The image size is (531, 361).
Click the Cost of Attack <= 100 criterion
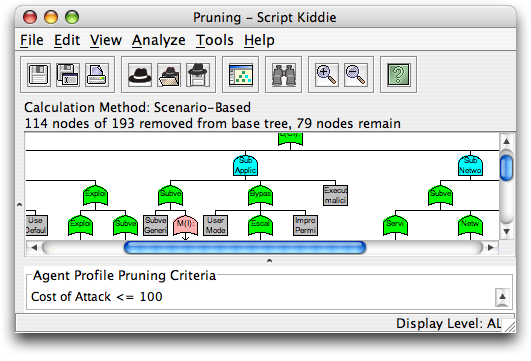click(97, 297)
